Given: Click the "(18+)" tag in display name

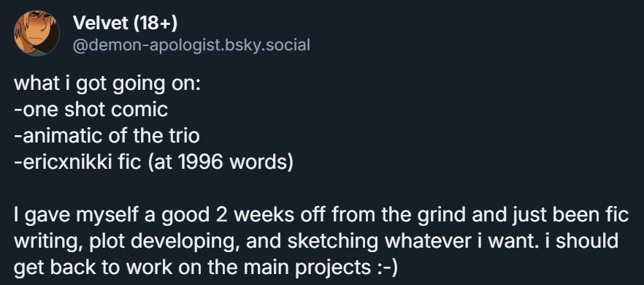Looking at the screenshot, I should pyautogui.click(x=155, y=24).
